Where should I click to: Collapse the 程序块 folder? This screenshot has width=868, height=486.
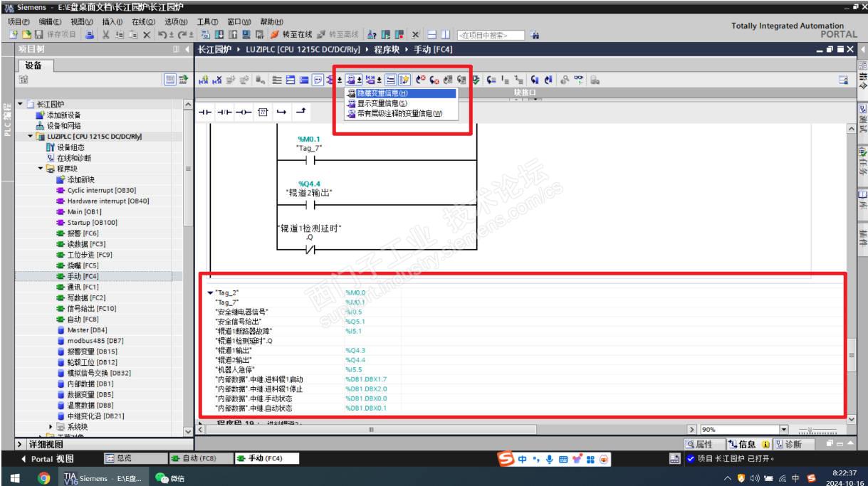point(41,169)
